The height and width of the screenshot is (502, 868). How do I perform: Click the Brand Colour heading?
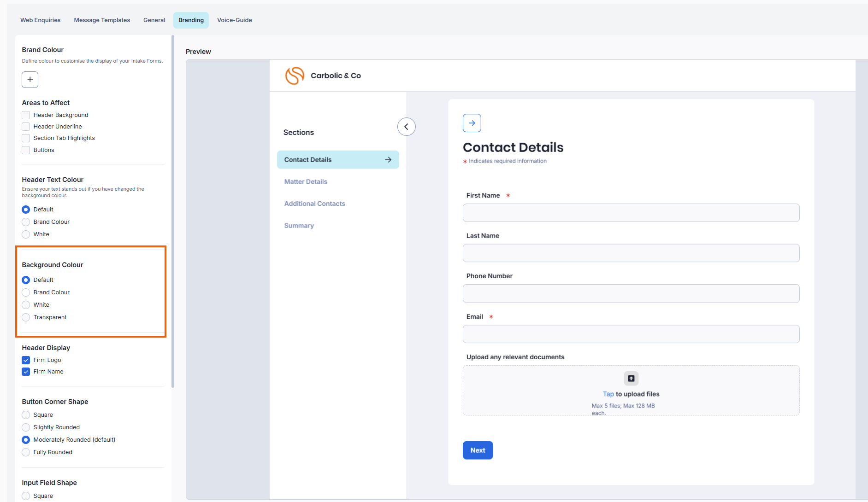(x=43, y=50)
